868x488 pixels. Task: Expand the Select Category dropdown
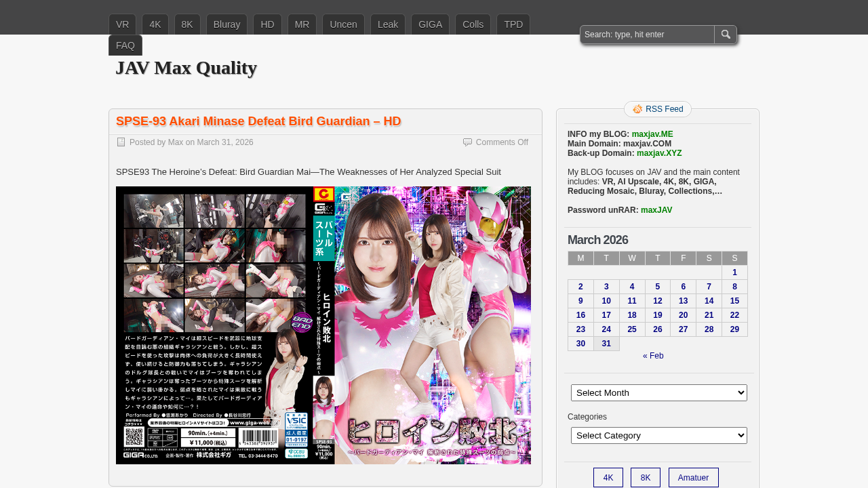[659, 435]
